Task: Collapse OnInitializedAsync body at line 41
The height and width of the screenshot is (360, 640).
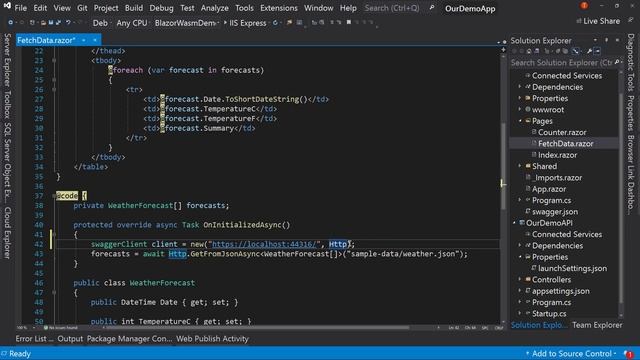Action: (54, 235)
